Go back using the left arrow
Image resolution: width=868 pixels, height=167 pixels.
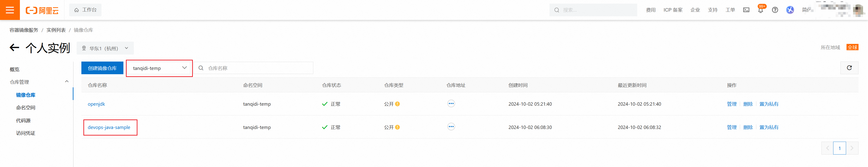coord(14,48)
